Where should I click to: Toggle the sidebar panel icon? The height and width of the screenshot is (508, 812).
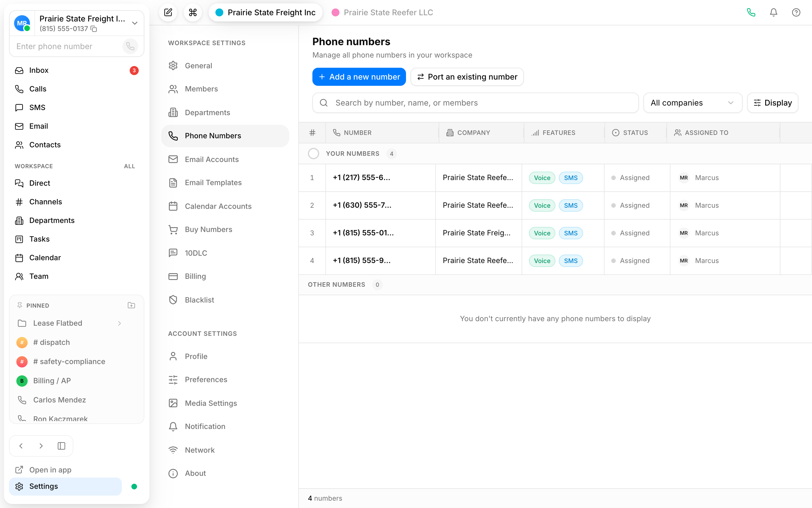pos(61,446)
